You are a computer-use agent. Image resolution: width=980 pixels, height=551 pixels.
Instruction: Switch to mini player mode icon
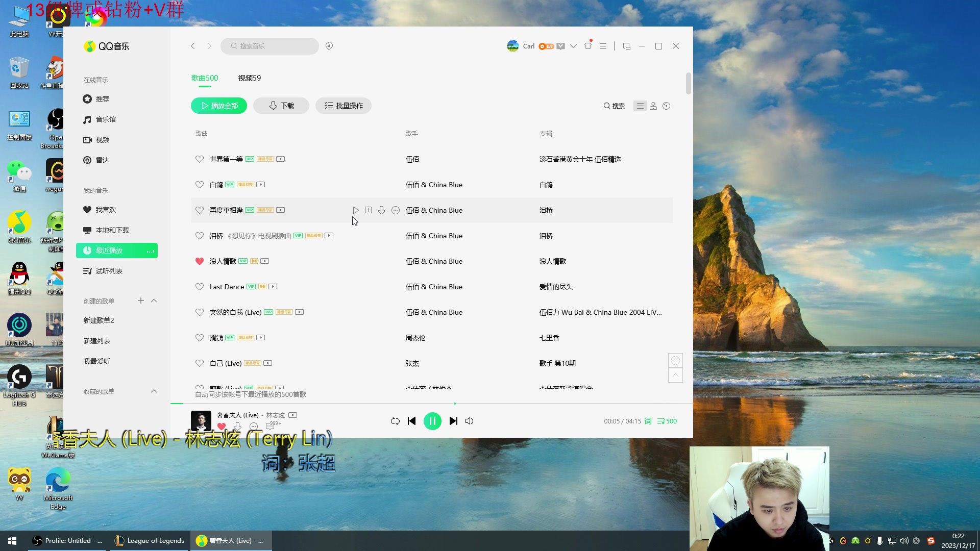627,46
